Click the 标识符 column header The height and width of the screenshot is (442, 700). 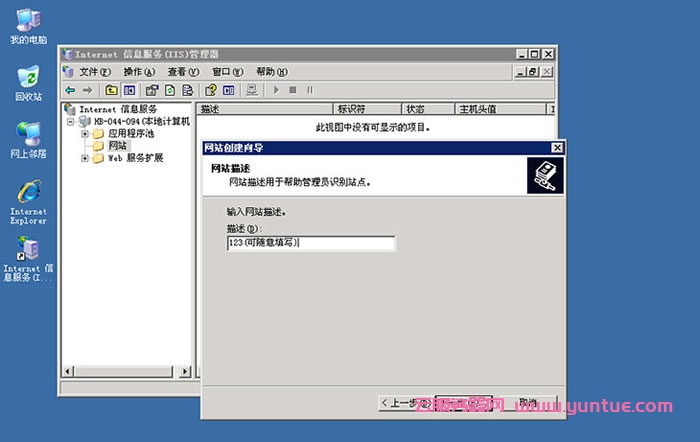(x=352, y=109)
